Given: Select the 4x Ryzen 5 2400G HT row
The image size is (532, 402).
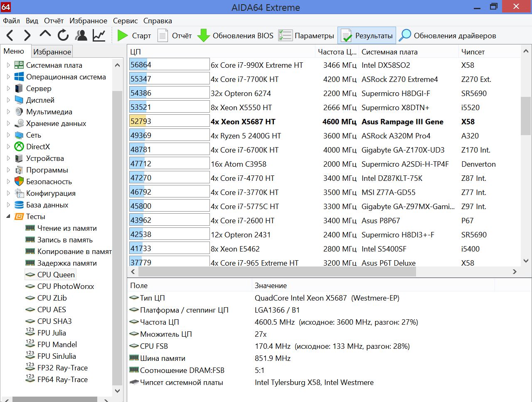Looking at the screenshot, I should pos(324,136).
